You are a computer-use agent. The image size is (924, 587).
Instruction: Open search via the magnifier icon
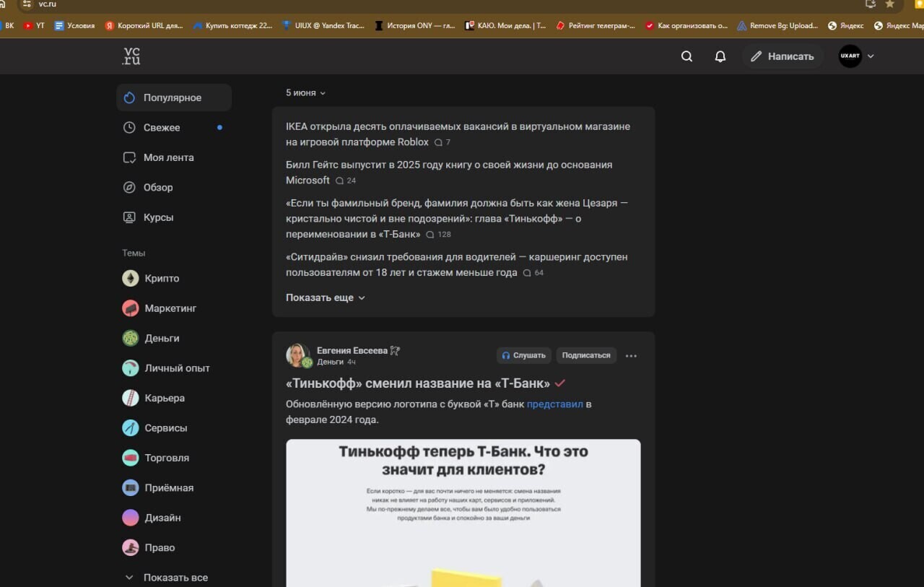686,56
